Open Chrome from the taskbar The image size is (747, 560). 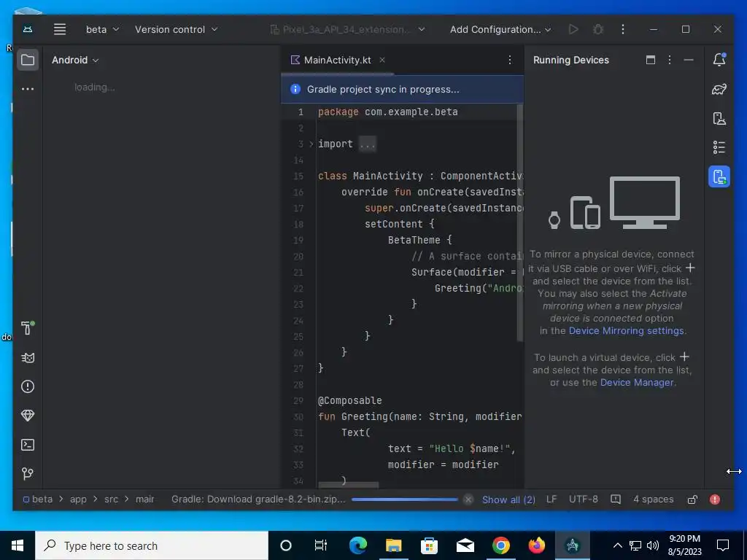click(500, 545)
